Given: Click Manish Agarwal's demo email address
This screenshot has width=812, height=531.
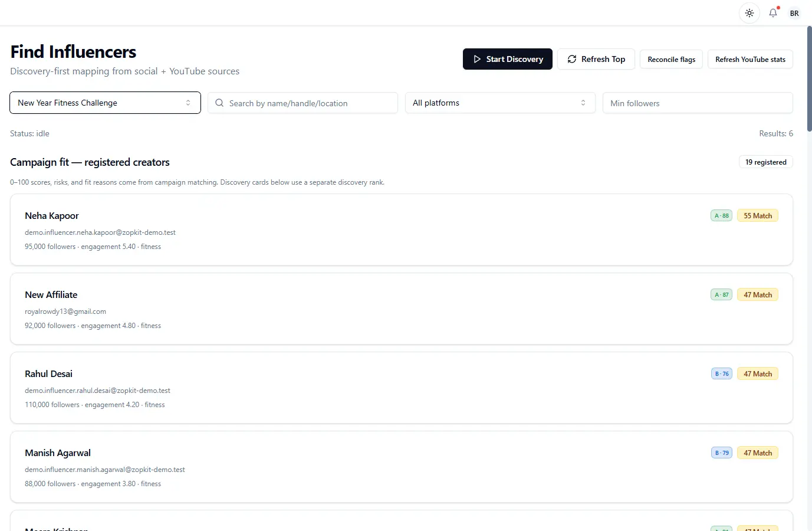Looking at the screenshot, I should tap(105, 470).
